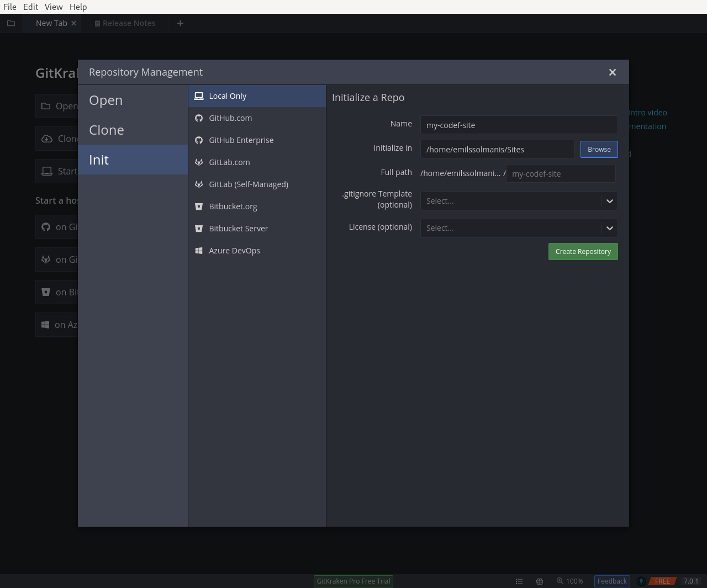Select the Clone section
Viewport: 707px width, 588px height.
[133, 130]
